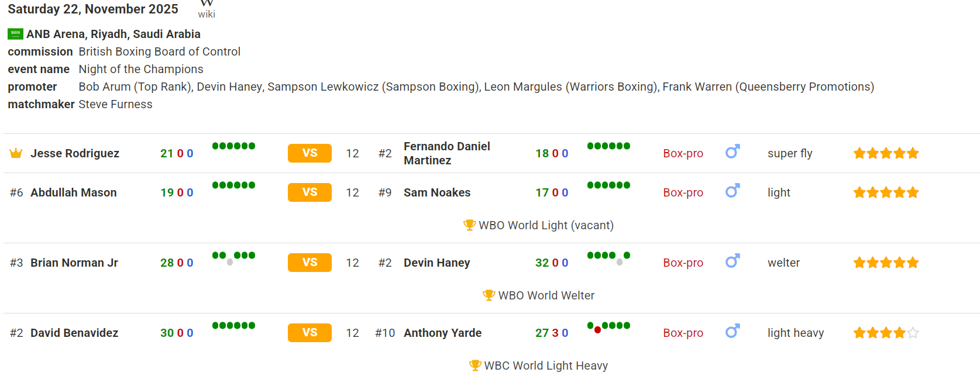Click the ANB Arena, Riyadh venue link
Viewport: 980px width, 386px height.
[x=114, y=34]
